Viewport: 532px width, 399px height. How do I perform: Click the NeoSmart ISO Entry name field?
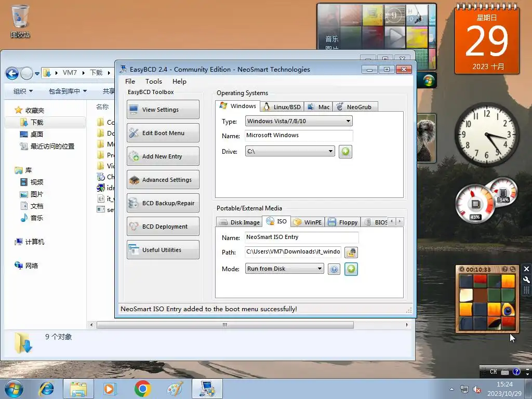301,237
